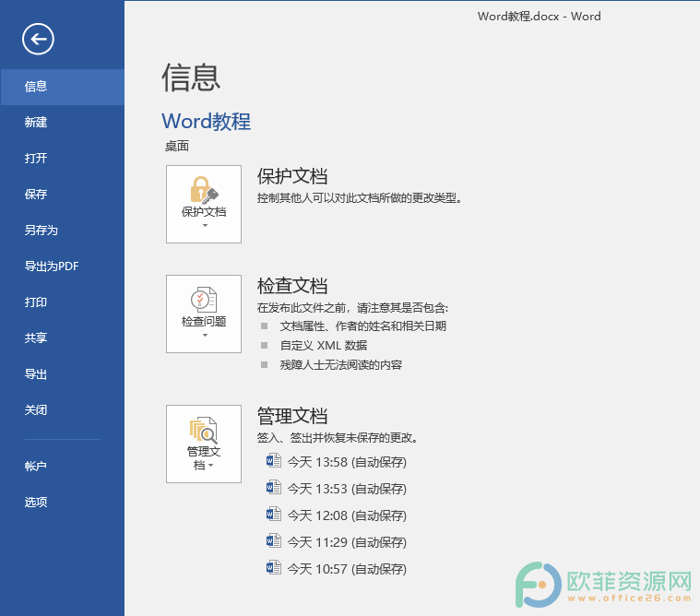
Task: Select 导出 in the sidebar
Action: pyautogui.click(x=63, y=374)
